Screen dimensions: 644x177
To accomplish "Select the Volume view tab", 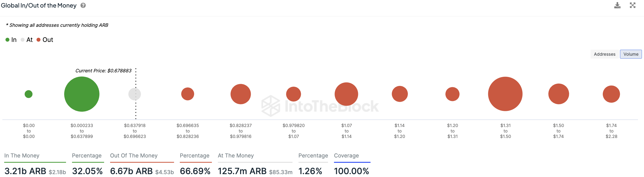I will click(631, 54).
